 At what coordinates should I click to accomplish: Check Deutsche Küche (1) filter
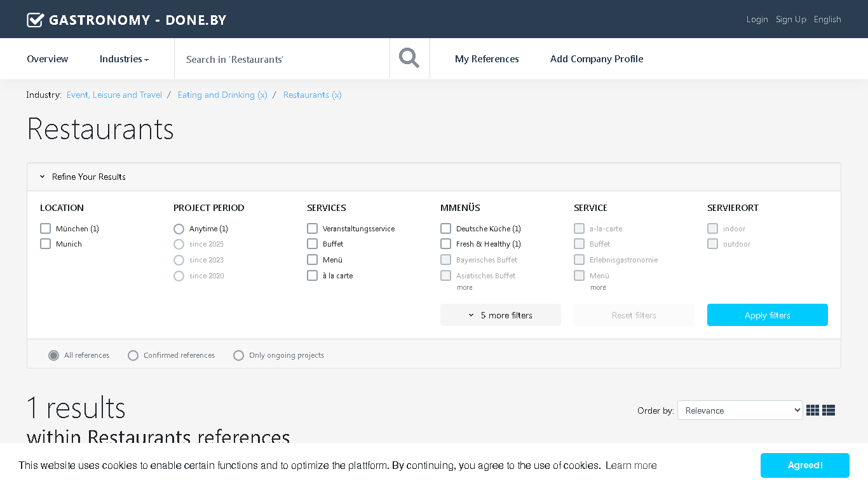pos(445,228)
